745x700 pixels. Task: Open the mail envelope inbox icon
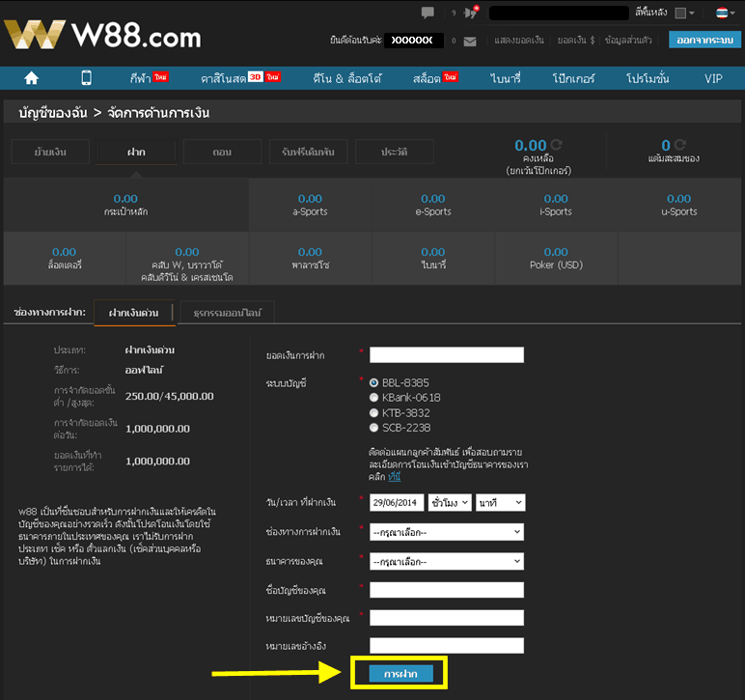click(x=470, y=42)
